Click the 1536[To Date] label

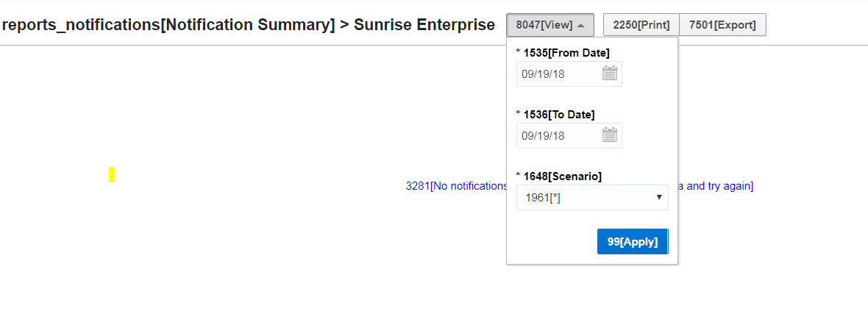559,114
